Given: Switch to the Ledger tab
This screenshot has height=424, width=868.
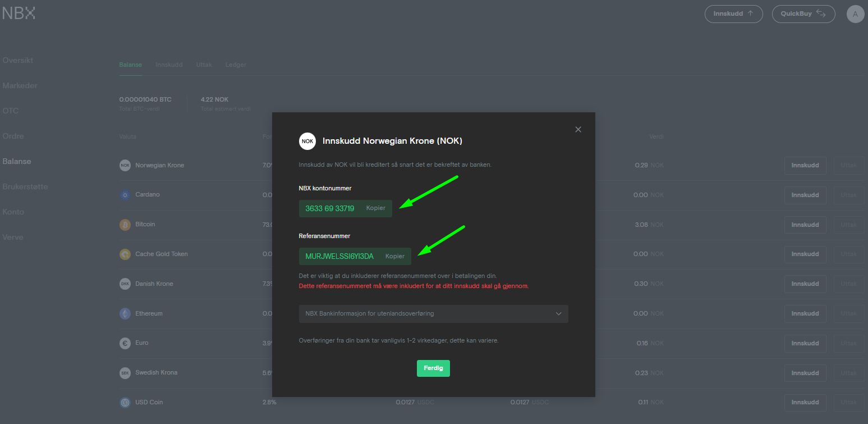Looking at the screenshot, I should click(236, 65).
